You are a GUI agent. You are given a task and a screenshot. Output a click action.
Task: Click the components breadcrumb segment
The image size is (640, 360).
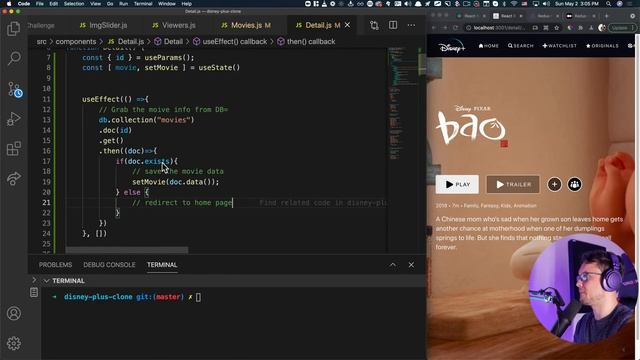click(76, 42)
